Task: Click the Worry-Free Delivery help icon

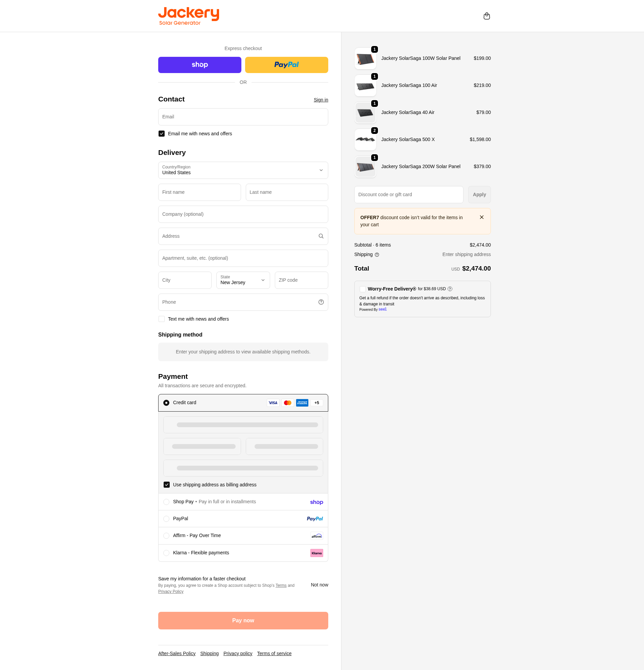Action: (x=450, y=289)
